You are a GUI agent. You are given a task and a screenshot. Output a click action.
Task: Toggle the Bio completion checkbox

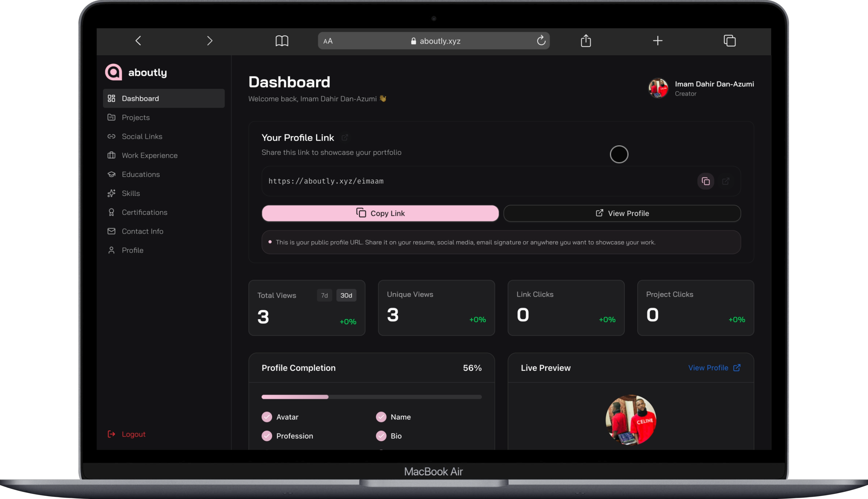(x=381, y=436)
